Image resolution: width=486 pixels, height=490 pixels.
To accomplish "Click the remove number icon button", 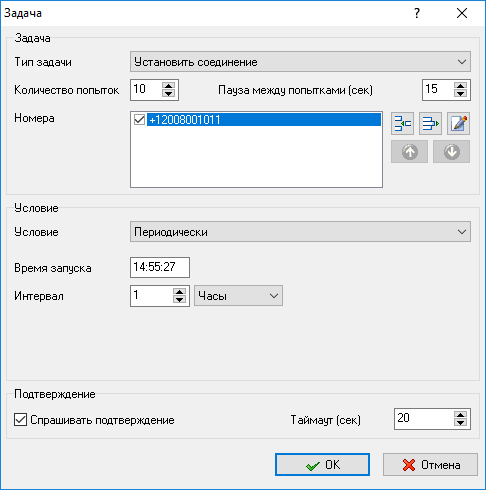I will click(430, 124).
